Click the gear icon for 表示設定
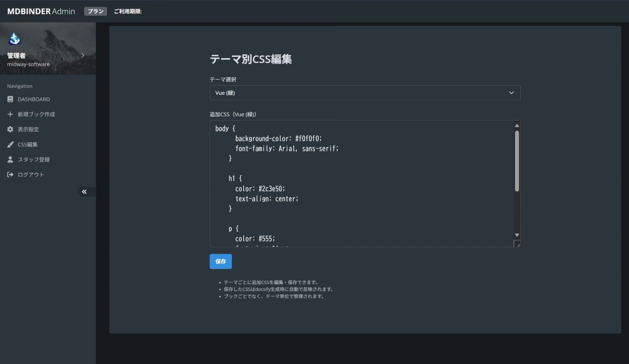Viewport: 629px width, 364px height. (10, 129)
